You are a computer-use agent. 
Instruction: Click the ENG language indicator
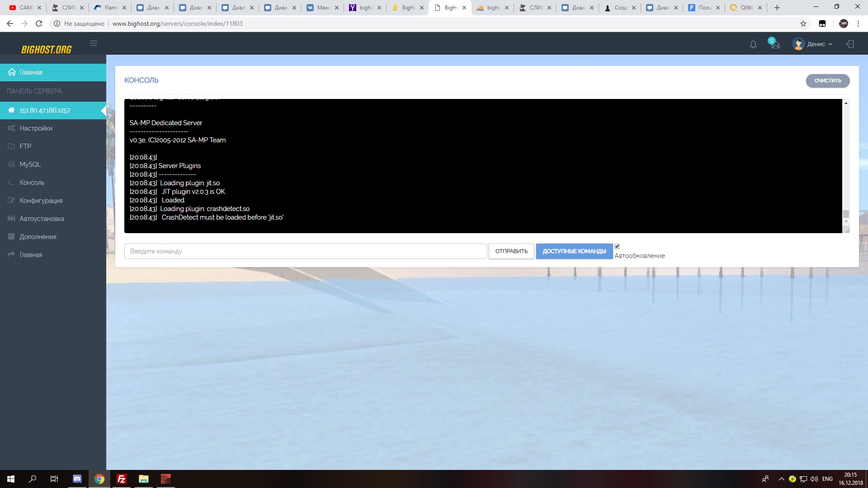827,479
